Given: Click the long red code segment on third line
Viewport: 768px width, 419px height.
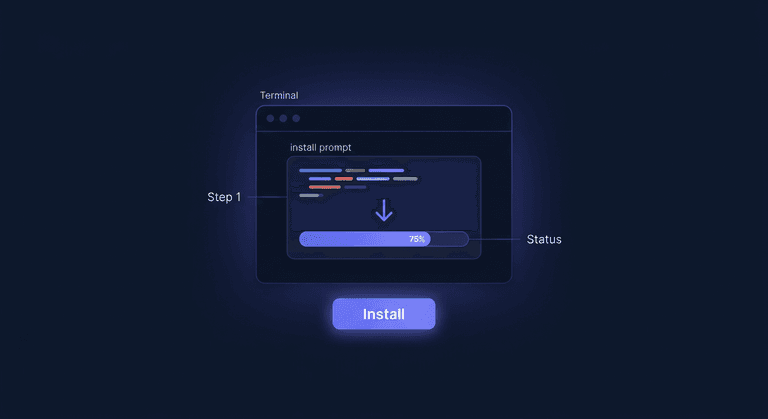Looking at the screenshot, I should [325, 187].
